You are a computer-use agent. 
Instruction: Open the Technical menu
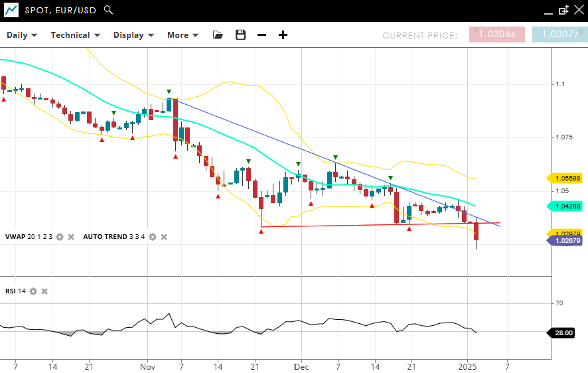coord(75,35)
